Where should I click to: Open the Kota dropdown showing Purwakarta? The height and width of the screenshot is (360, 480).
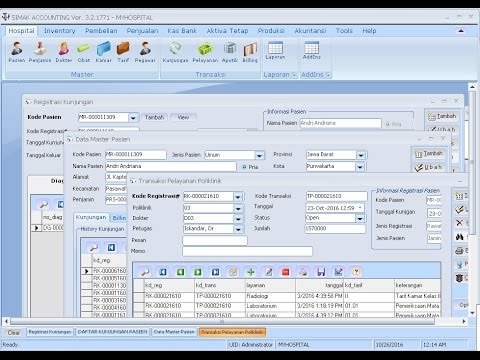tap(360, 166)
